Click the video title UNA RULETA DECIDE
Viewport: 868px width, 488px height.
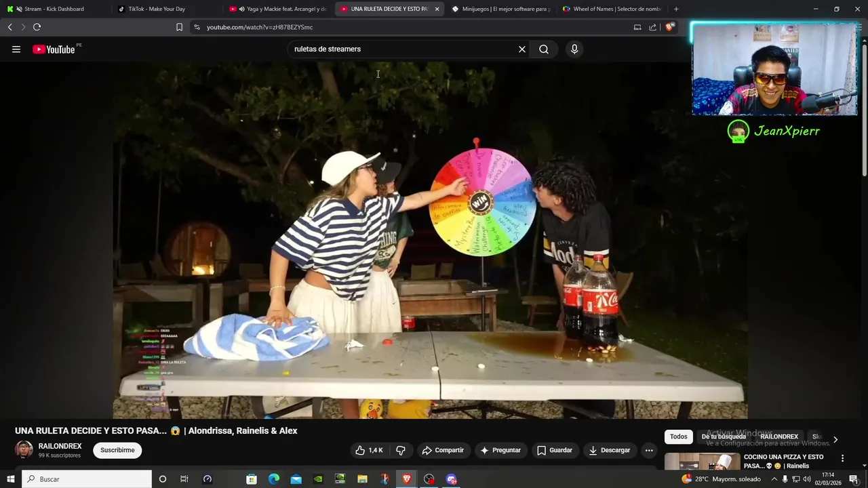(x=156, y=430)
